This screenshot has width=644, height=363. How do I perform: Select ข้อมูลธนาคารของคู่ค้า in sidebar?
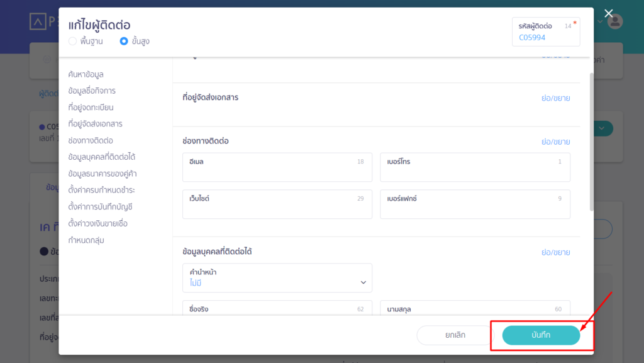103,174
